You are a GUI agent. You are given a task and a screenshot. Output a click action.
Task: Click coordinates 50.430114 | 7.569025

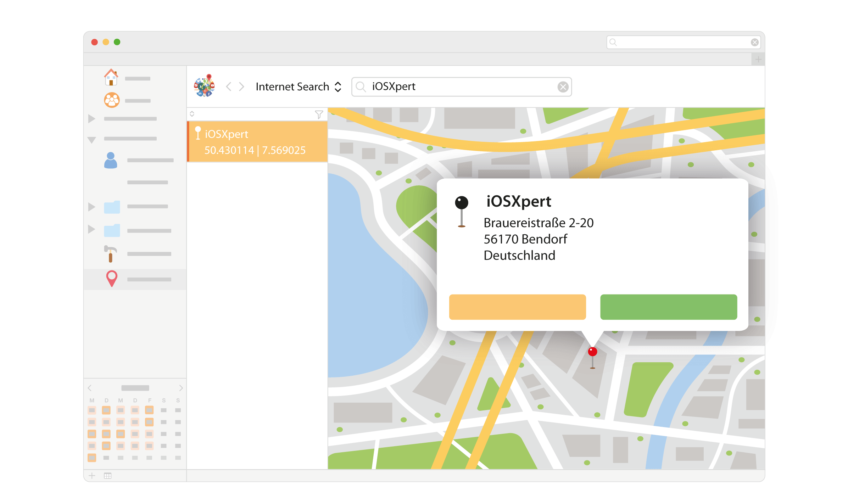[255, 150]
